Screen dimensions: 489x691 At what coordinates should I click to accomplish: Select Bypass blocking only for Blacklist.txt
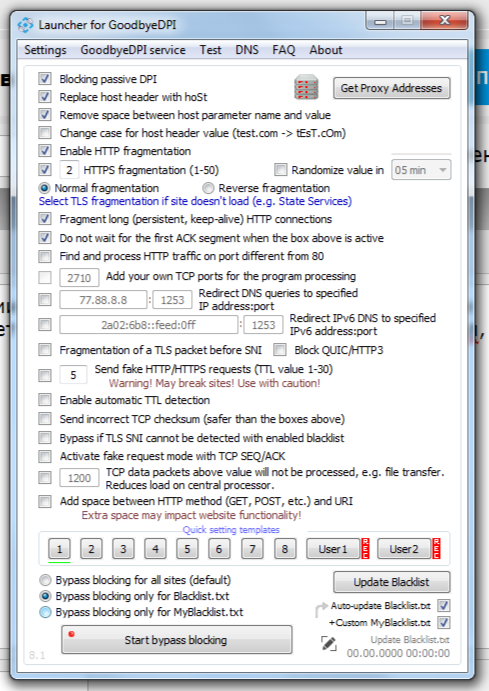[45, 596]
